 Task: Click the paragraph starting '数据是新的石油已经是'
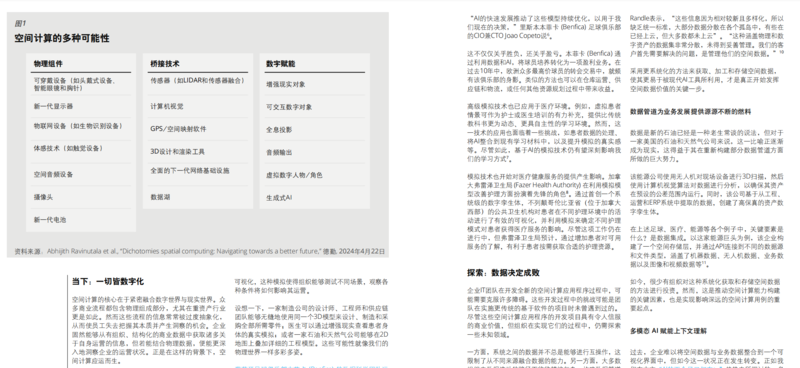coord(707,145)
